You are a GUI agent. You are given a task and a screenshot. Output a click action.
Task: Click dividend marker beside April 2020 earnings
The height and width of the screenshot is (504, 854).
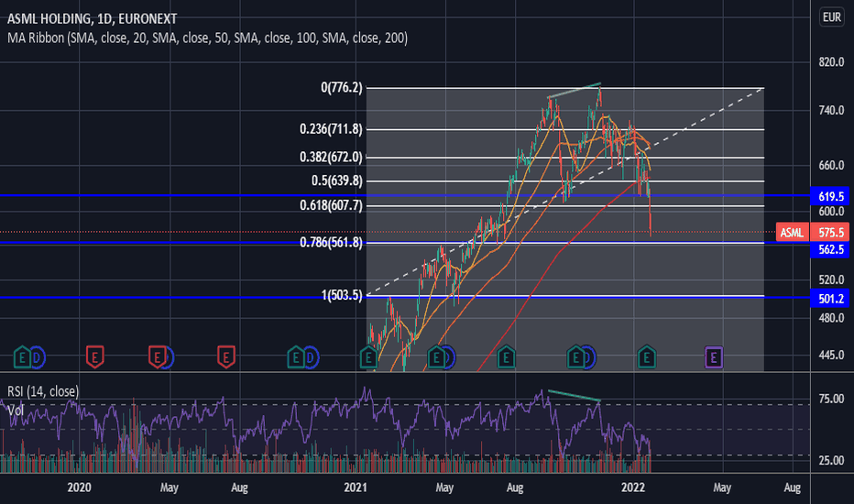[x=169, y=358]
